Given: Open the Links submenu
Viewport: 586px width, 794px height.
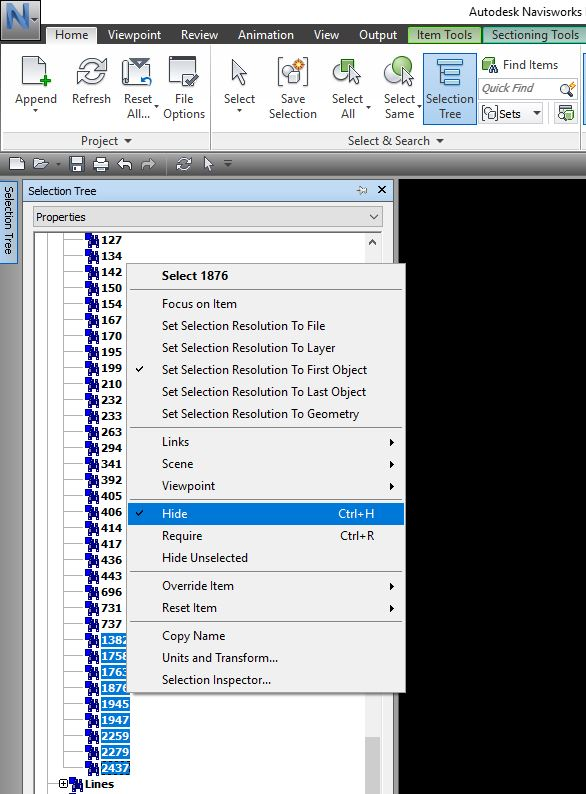Looking at the screenshot, I should (x=266, y=442).
